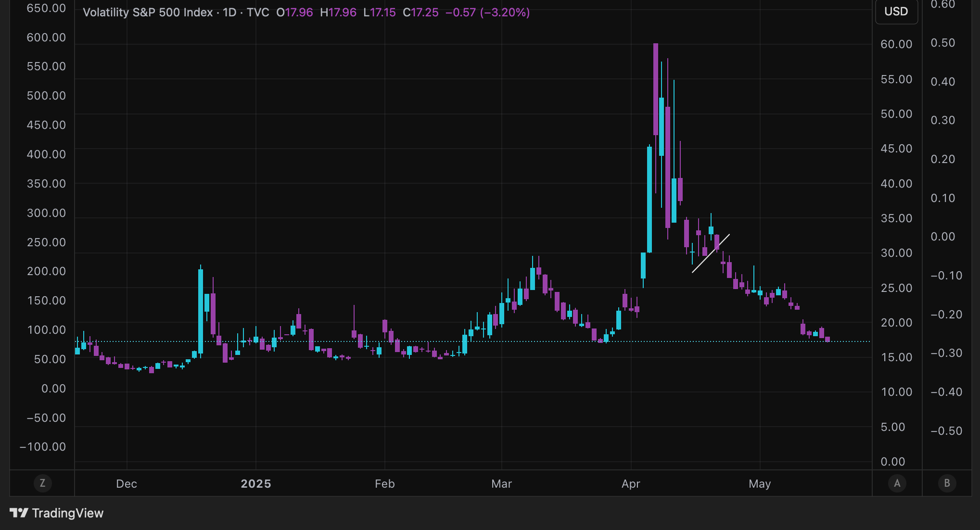
Task: Click the 30.00 price scale label
Action: pyautogui.click(x=896, y=253)
